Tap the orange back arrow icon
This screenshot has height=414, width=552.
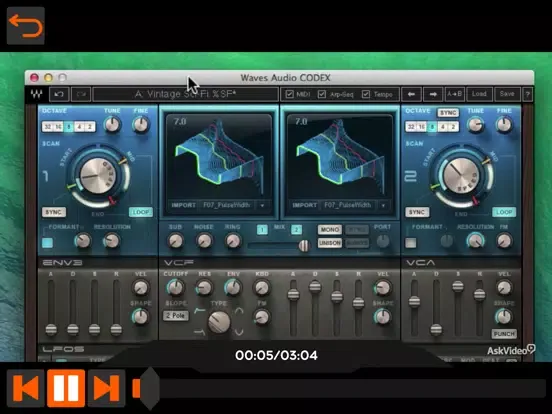(26, 26)
